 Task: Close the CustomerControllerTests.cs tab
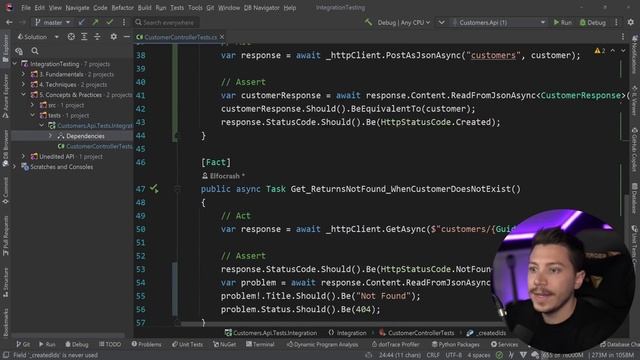(222, 37)
